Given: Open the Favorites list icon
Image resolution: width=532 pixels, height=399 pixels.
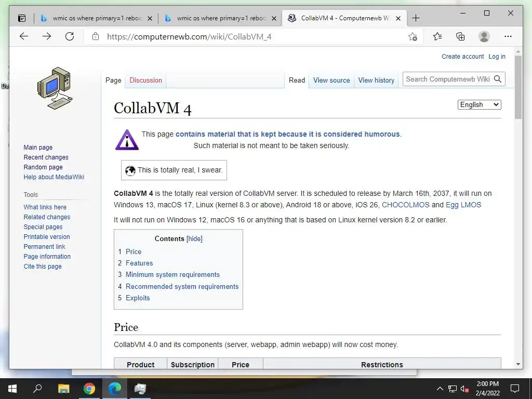Looking at the screenshot, I should [x=437, y=36].
